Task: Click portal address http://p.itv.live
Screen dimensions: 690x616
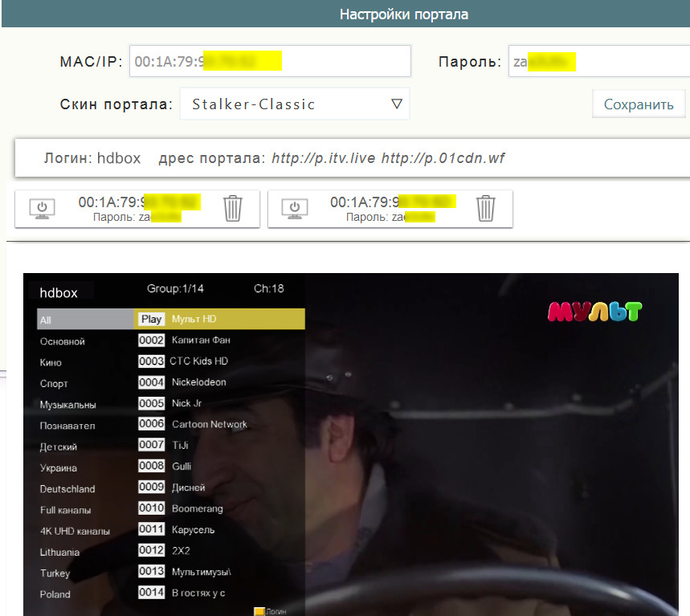Action: (x=324, y=158)
